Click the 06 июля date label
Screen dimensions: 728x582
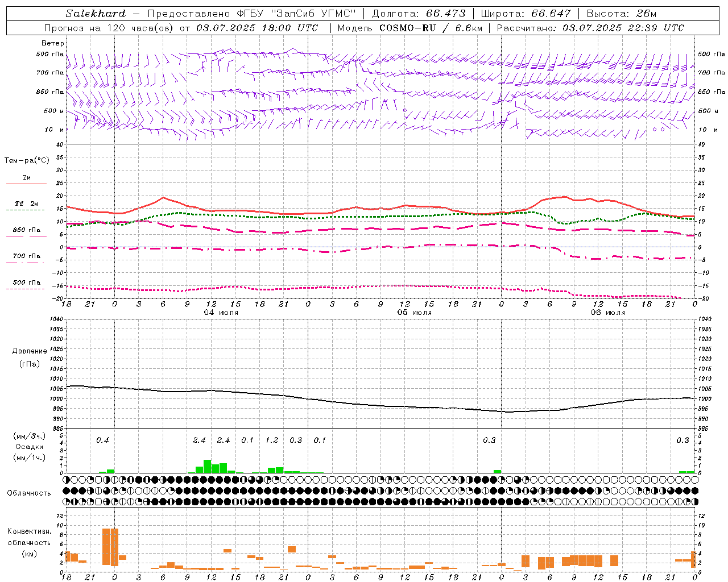point(608,313)
